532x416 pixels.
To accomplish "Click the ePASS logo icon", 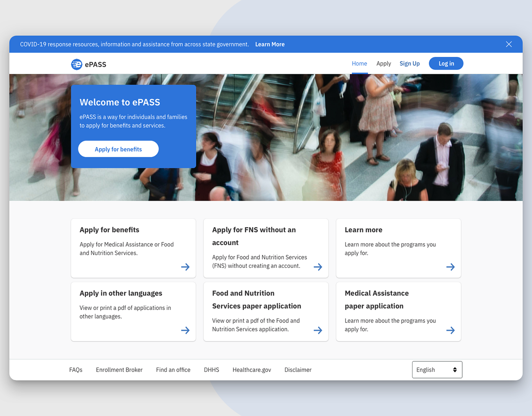I will coord(76,64).
